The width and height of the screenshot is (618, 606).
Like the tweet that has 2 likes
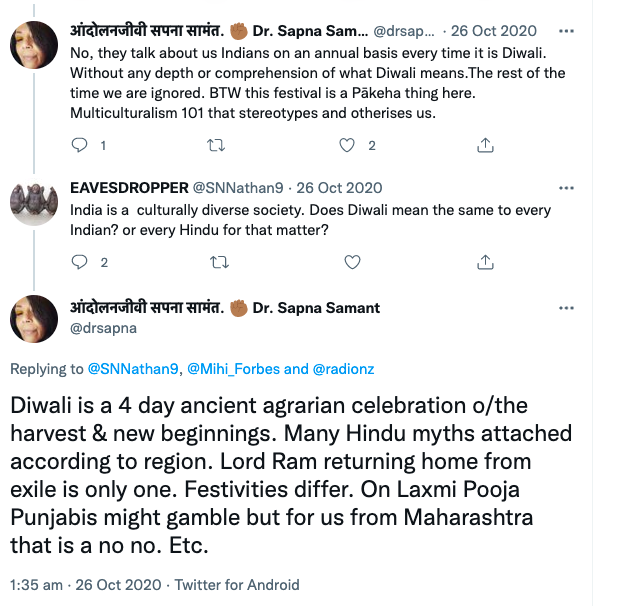coord(348,145)
